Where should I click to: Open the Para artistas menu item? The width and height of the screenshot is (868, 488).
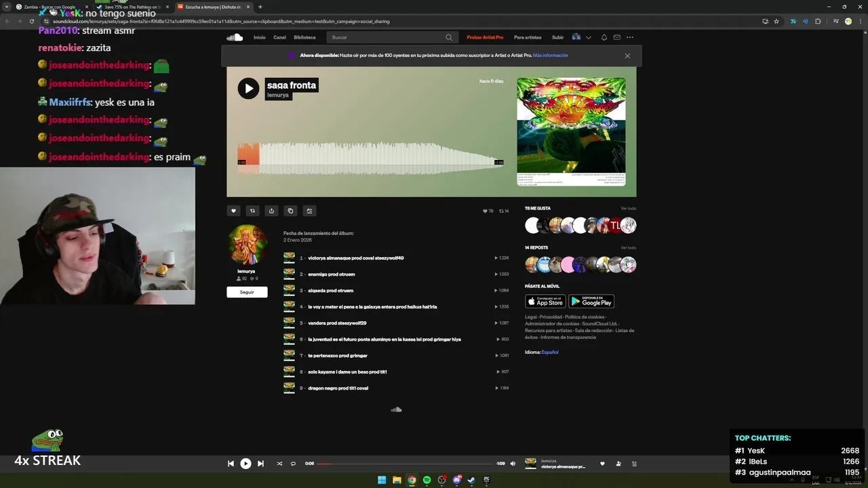click(x=528, y=37)
